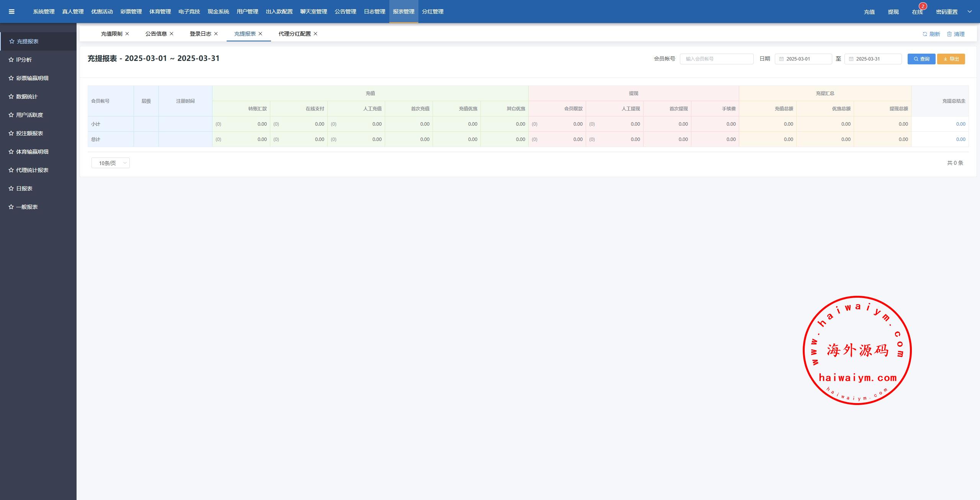Toggle the hamburger sidebar menu icon
980x500 pixels.
tap(11, 11)
